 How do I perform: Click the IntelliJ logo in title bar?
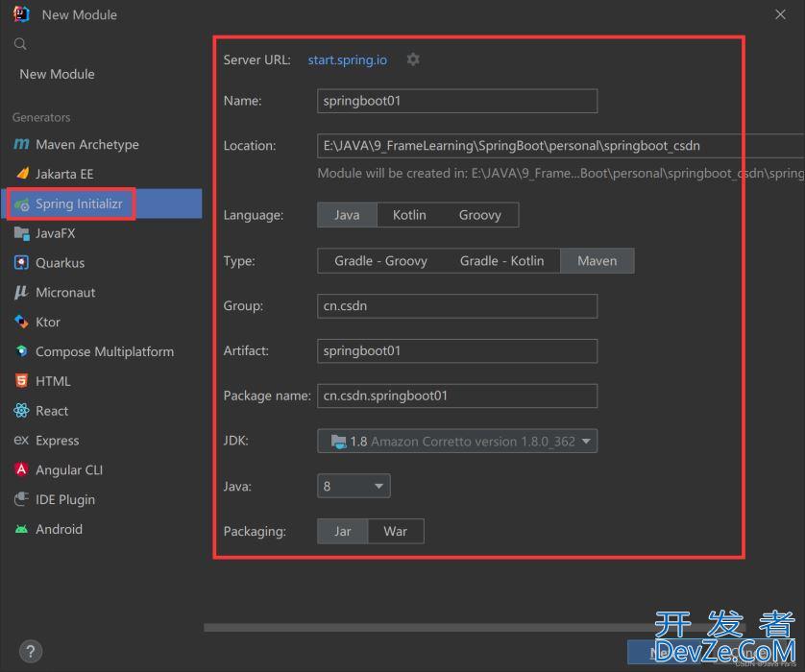pos(21,14)
